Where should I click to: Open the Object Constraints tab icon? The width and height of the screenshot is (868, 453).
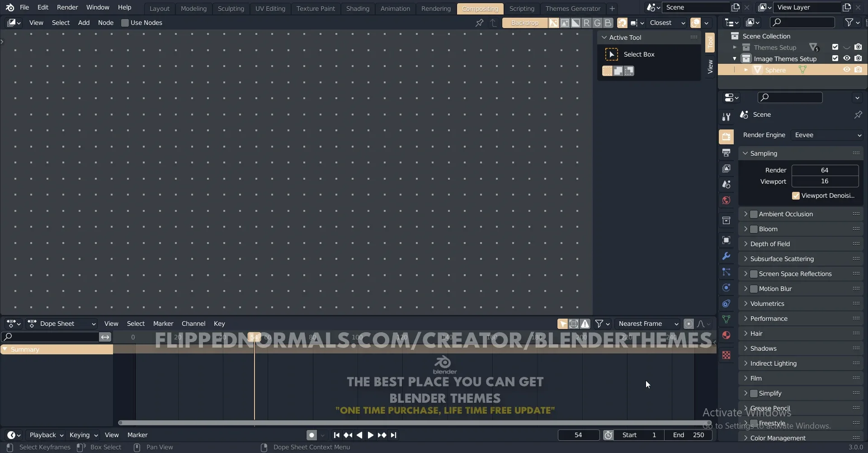click(726, 303)
